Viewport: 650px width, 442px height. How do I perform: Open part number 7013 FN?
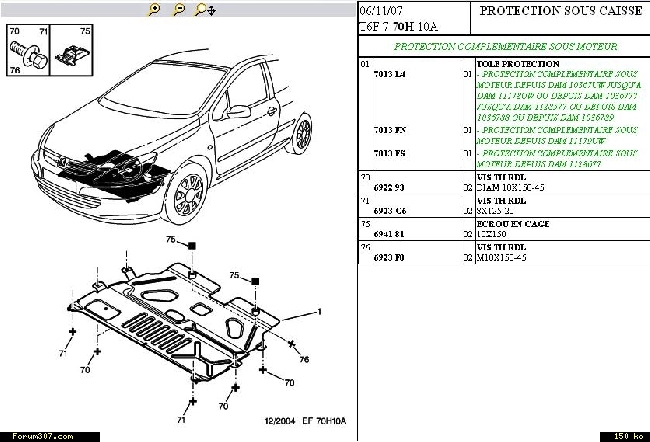382,130
